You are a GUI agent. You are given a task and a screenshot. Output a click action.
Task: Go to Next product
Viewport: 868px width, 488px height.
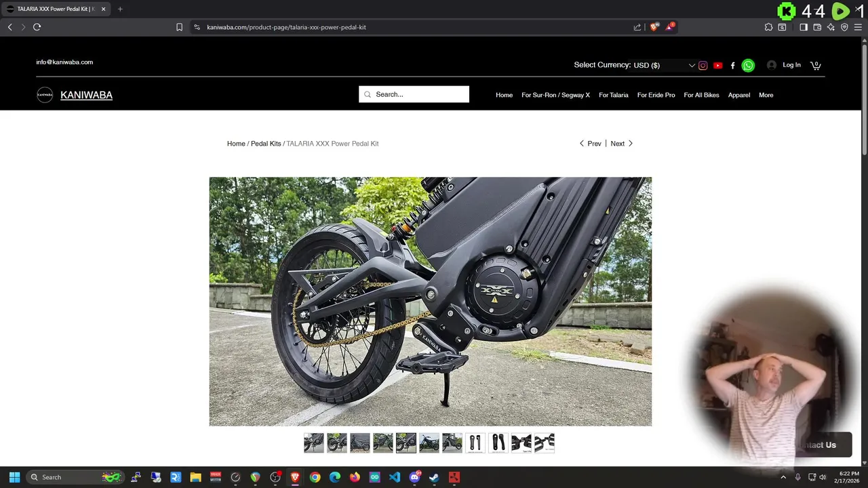622,144
